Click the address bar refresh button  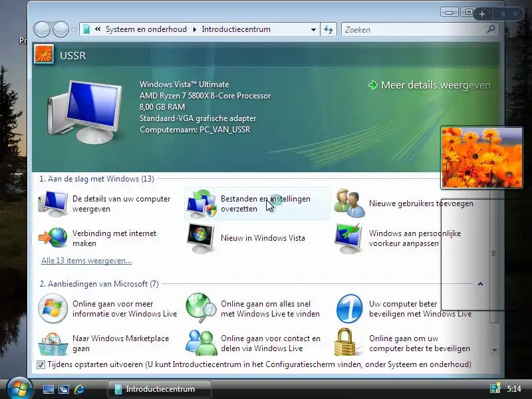click(x=329, y=29)
